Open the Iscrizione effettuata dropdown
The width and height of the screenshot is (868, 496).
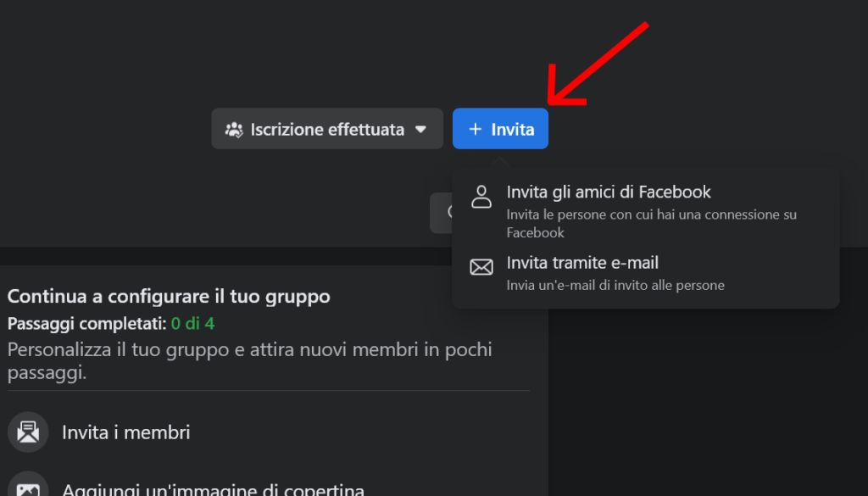[327, 128]
